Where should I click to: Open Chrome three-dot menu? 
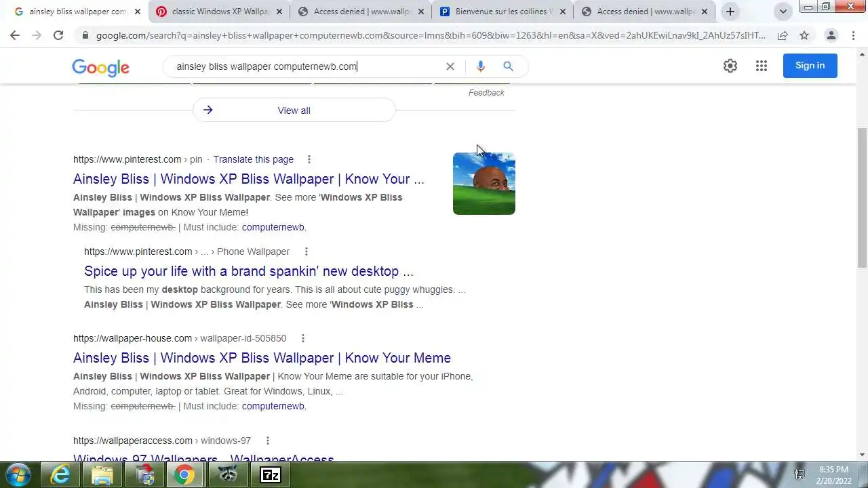click(854, 35)
